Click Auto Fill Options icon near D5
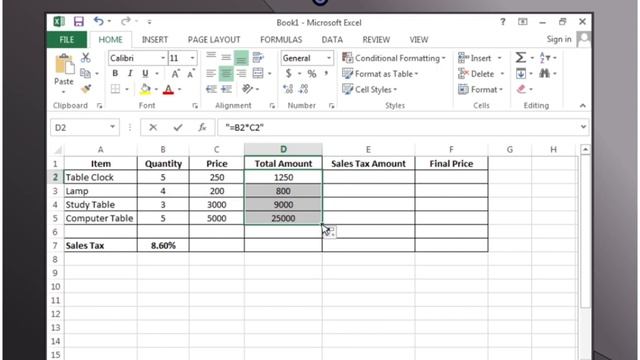The width and height of the screenshot is (640, 360). click(x=330, y=232)
